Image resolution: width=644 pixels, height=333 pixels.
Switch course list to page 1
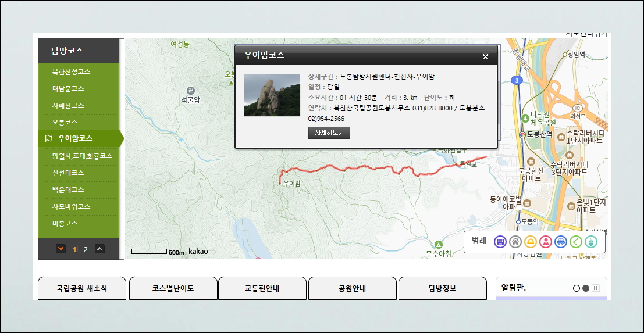pyautogui.click(x=74, y=249)
